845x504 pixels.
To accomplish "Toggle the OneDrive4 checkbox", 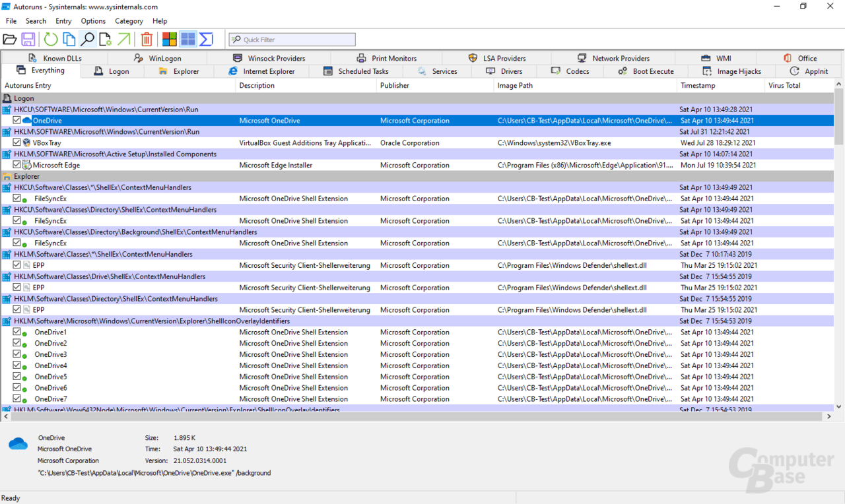I will pyautogui.click(x=17, y=365).
